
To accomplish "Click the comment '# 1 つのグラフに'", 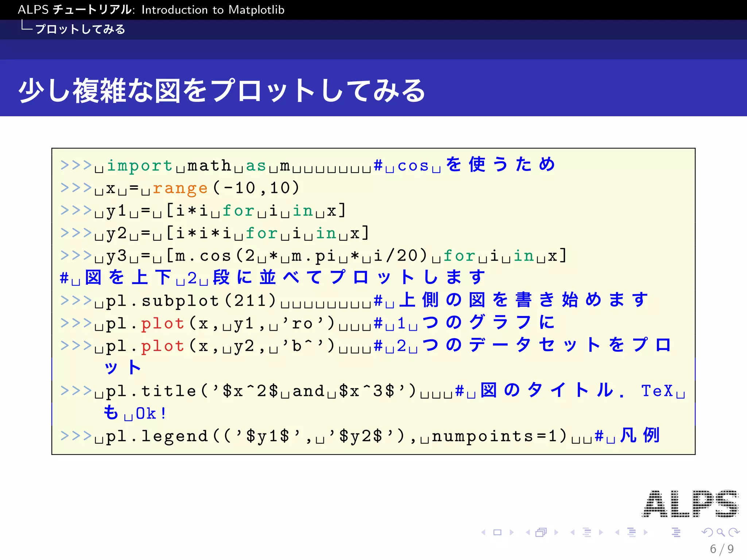I will tap(465, 323).
